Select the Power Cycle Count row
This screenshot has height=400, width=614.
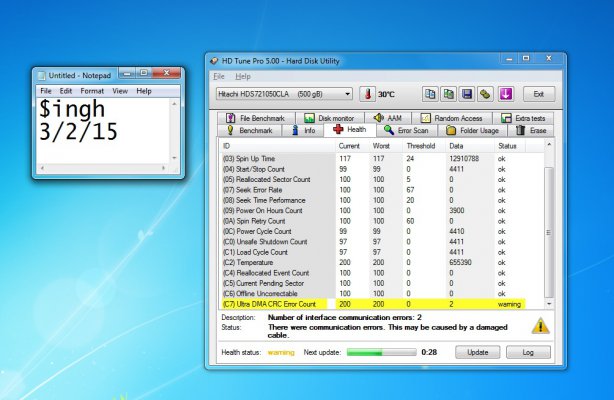[372, 231]
